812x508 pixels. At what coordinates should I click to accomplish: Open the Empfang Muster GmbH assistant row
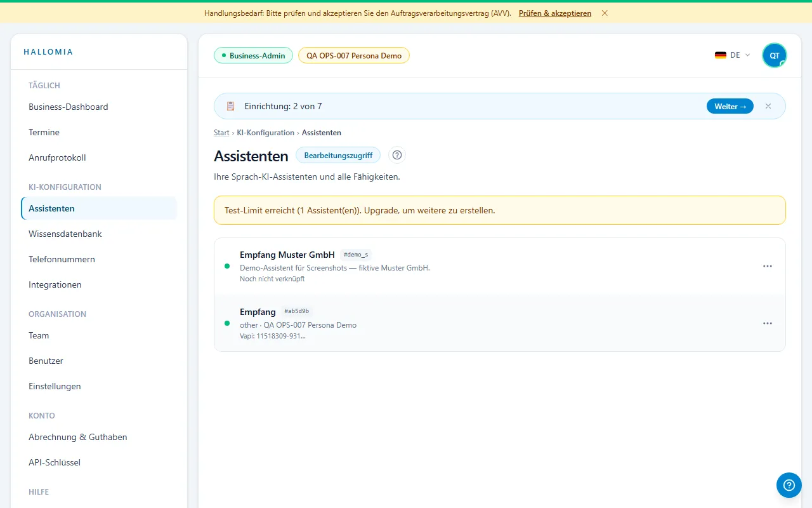[500, 267]
